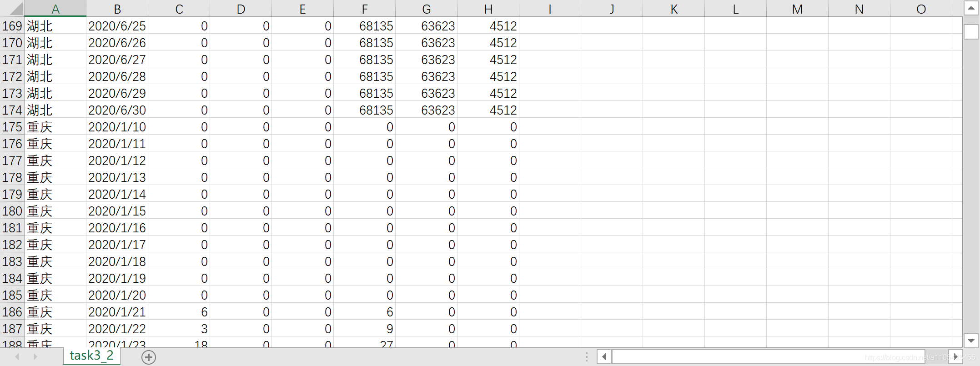
Task: Select row 169 header
Action: pyautogui.click(x=12, y=26)
